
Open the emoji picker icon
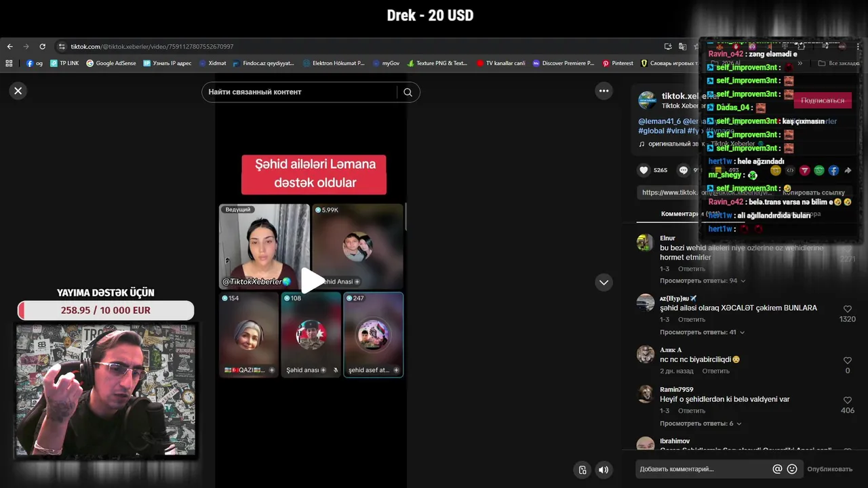791,469
